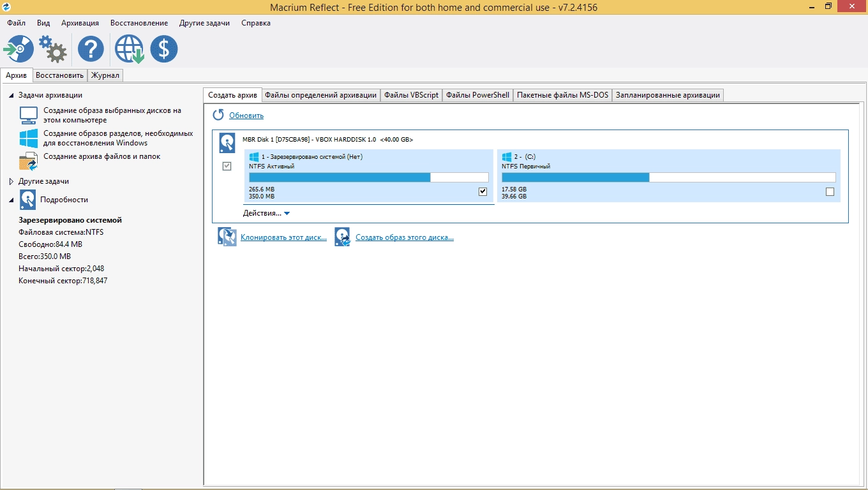Click the Windows icon on partition 2 (C:)
The height and width of the screenshot is (490, 868).
coord(507,156)
